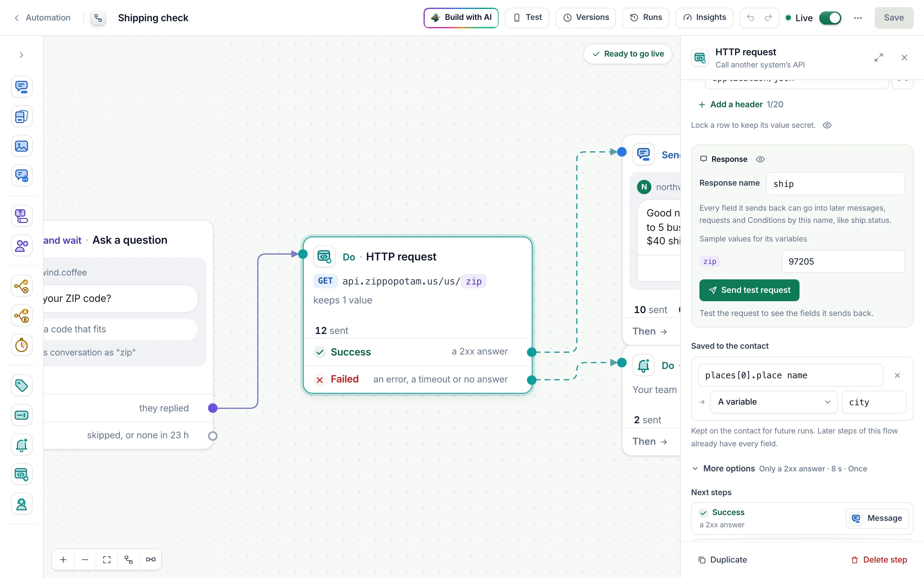The width and height of the screenshot is (924, 578).
Task: Add a Condition branch step icon
Action: (21, 286)
